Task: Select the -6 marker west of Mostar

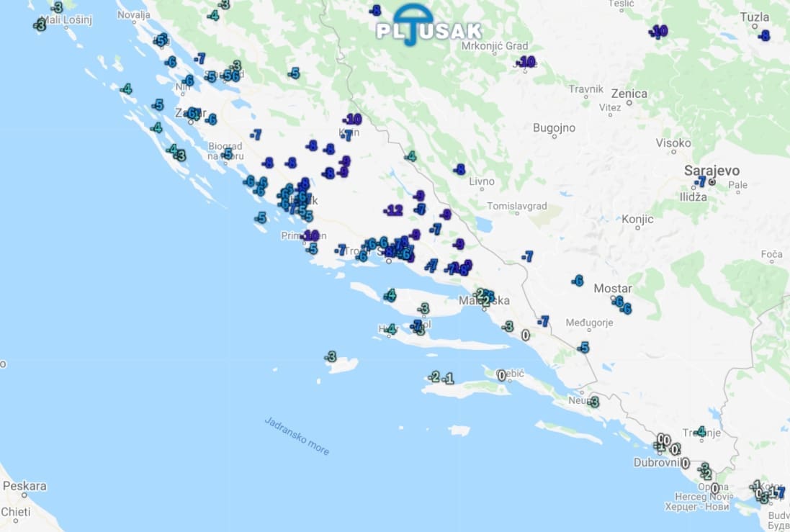Action: click(577, 281)
